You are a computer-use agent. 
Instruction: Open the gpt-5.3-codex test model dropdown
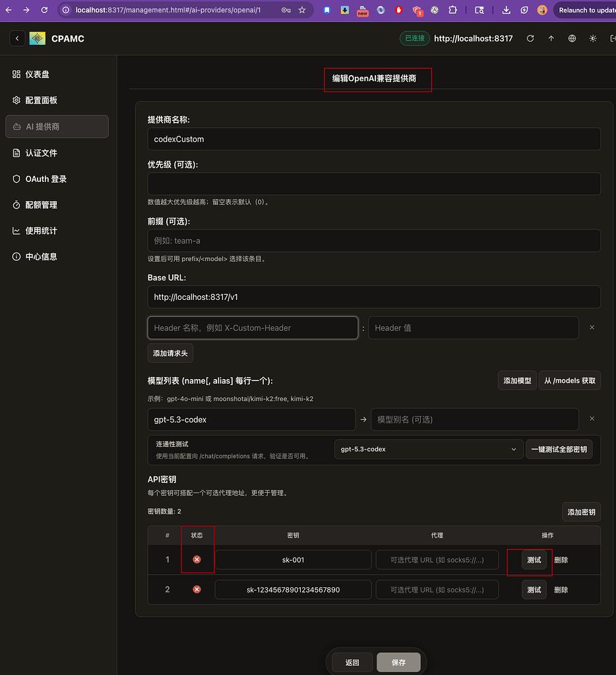[x=429, y=450]
